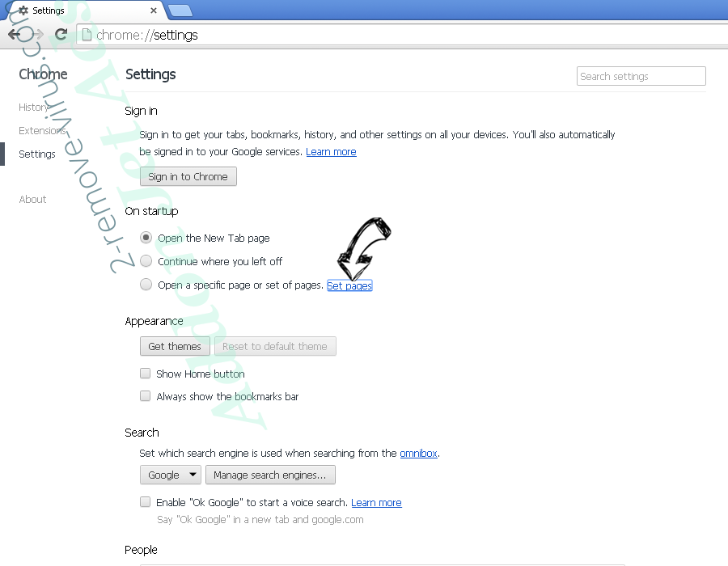The image size is (728, 566).
Task: Select Open the New Tab page
Action: coord(146,238)
